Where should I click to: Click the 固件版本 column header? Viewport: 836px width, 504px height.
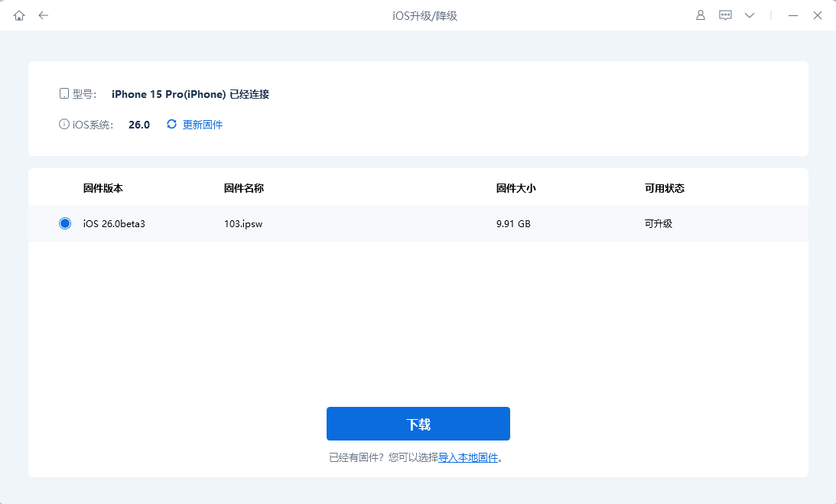(103, 188)
